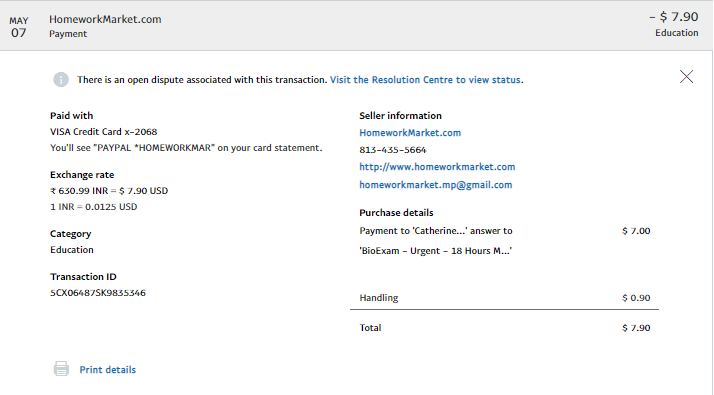Click the VISA Credit Card x-2068 text
The height and width of the screenshot is (395, 714).
tap(103, 132)
